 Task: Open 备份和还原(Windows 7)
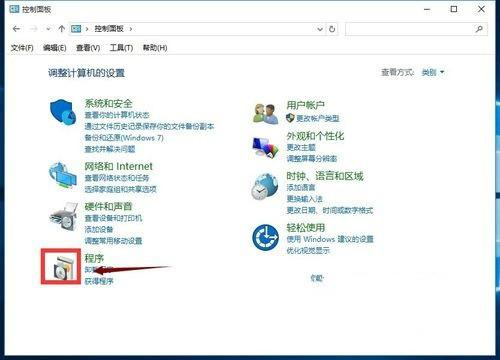click(x=124, y=138)
